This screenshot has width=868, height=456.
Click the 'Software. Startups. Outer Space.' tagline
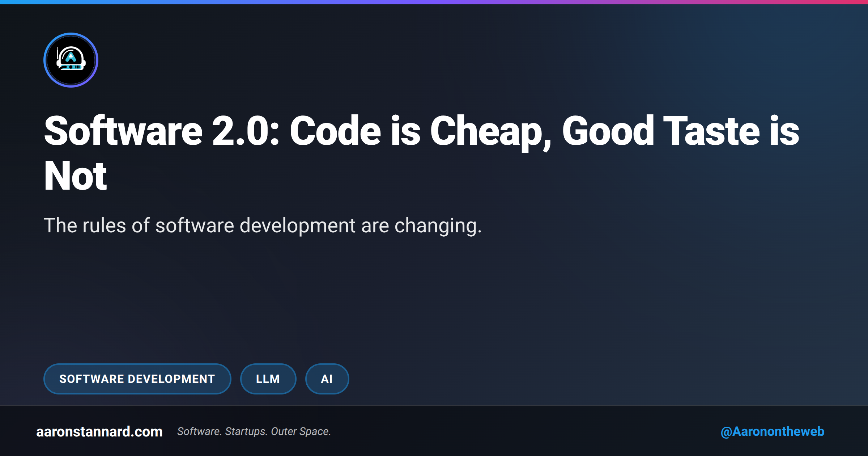pyautogui.click(x=255, y=431)
